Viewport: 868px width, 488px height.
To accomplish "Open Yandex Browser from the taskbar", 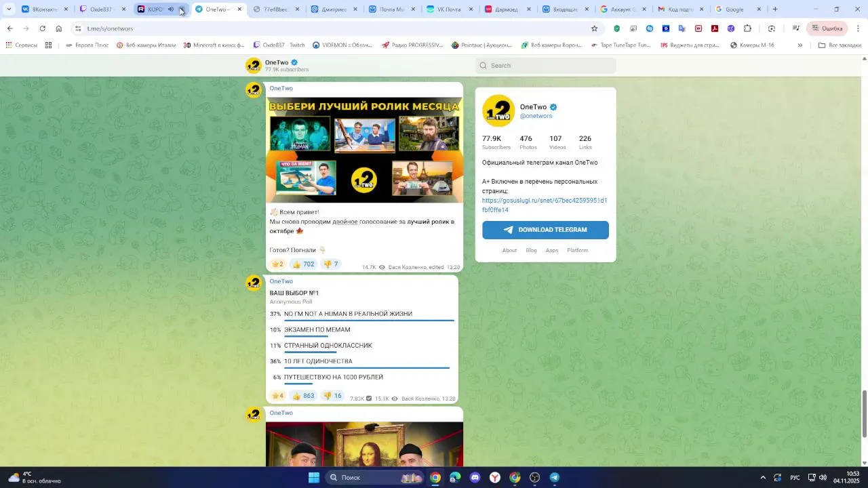I will coord(495,477).
